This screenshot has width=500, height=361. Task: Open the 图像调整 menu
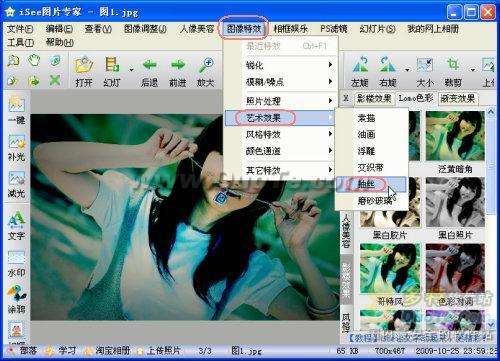[145, 29]
